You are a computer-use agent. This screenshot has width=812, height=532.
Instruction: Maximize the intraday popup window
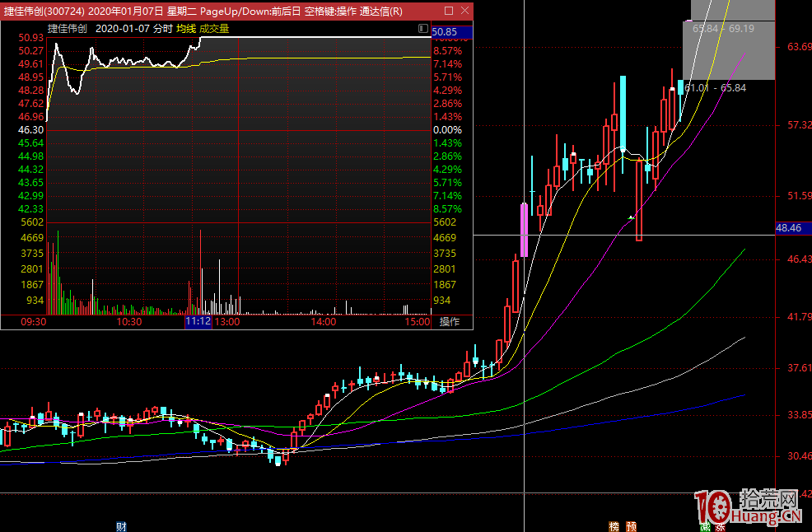coord(448,12)
